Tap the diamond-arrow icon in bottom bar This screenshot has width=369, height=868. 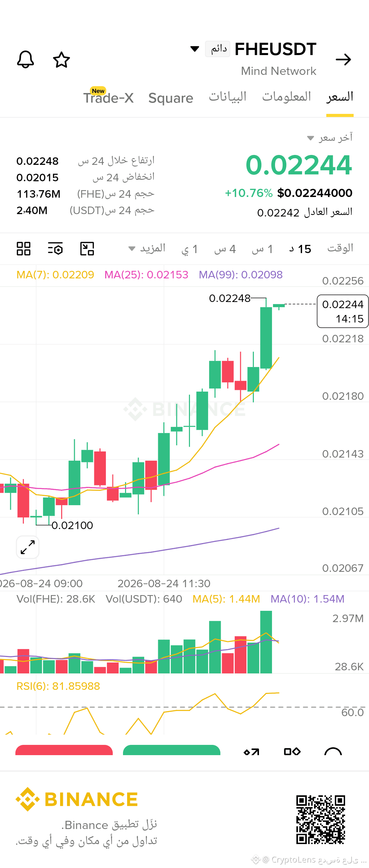[251, 752]
